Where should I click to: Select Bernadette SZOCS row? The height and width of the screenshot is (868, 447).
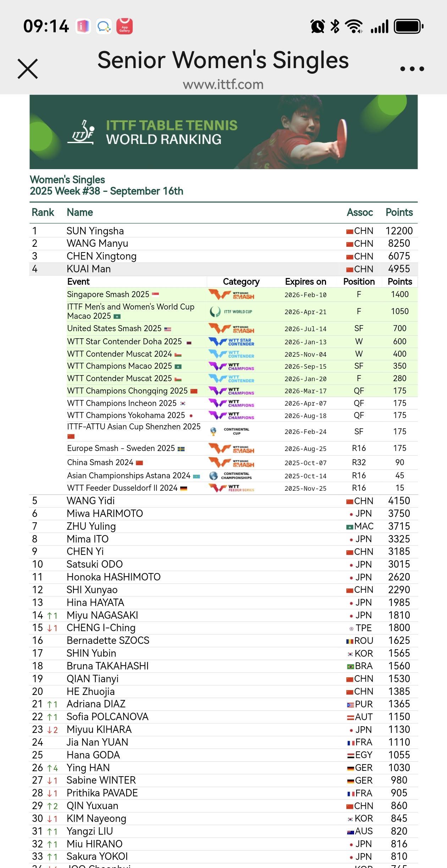coord(223,640)
